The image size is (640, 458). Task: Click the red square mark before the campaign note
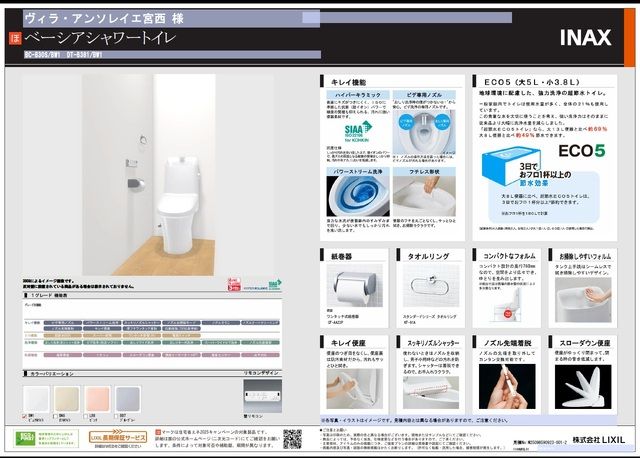point(158,432)
